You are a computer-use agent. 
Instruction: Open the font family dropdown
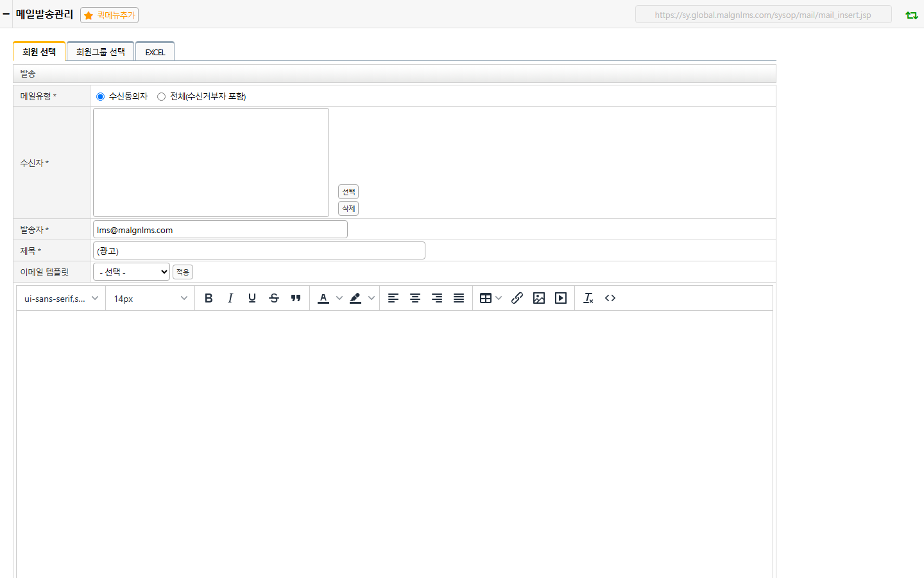[x=61, y=298]
